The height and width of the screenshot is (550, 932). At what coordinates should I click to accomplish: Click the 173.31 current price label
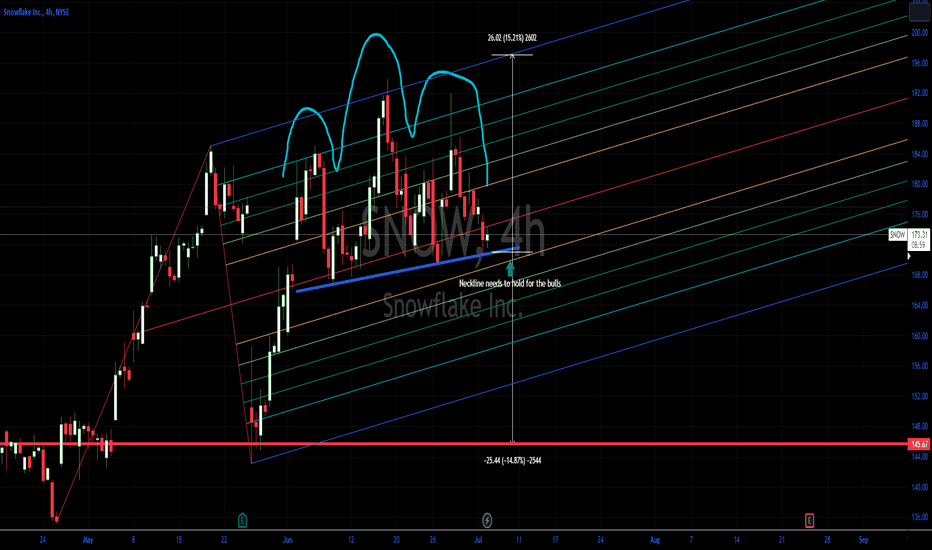tap(918, 235)
